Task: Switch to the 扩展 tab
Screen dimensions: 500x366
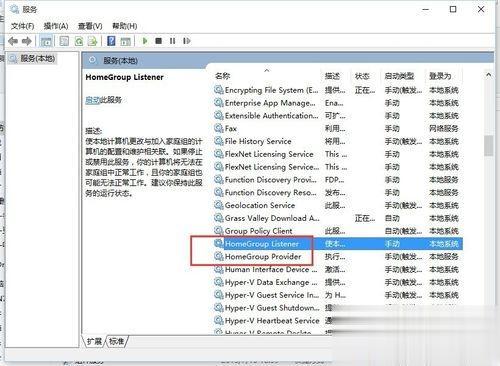Action: click(x=94, y=341)
